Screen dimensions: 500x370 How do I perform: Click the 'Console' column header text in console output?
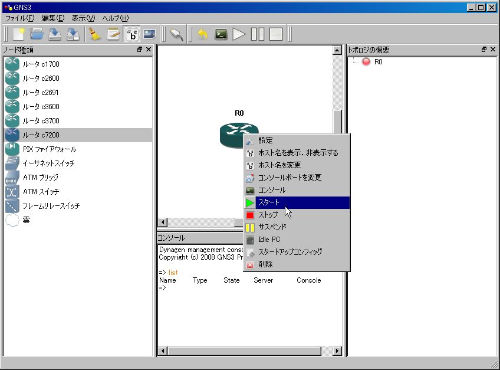[x=309, y=280]
